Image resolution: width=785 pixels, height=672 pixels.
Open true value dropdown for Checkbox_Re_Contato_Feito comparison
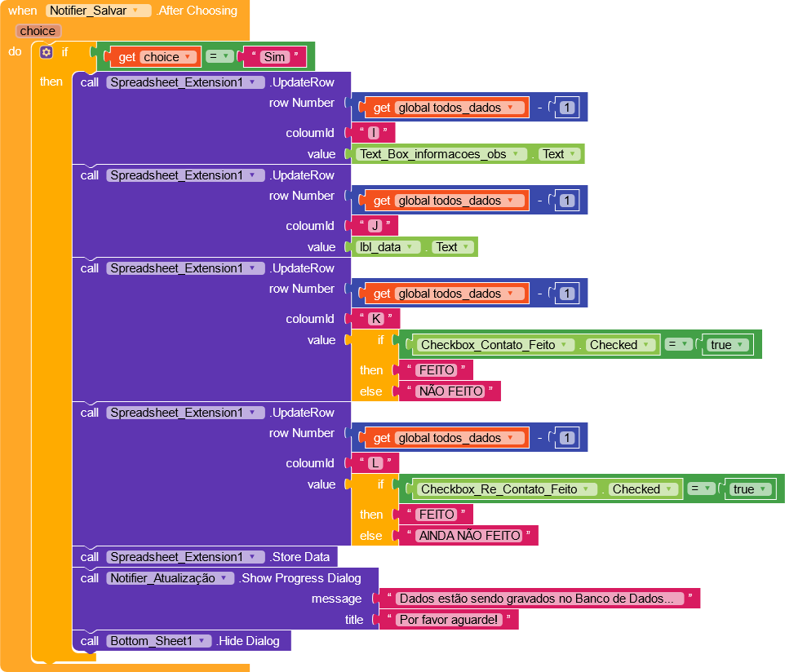point(750,489)
